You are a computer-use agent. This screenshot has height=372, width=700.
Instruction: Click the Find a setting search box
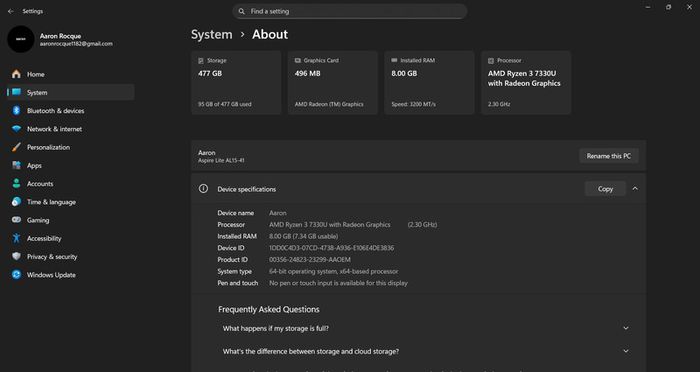[x=350, y=11]
